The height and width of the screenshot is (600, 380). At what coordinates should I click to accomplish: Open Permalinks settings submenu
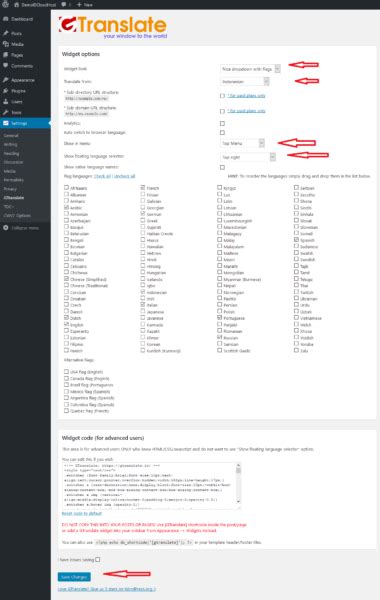[14, 180]
